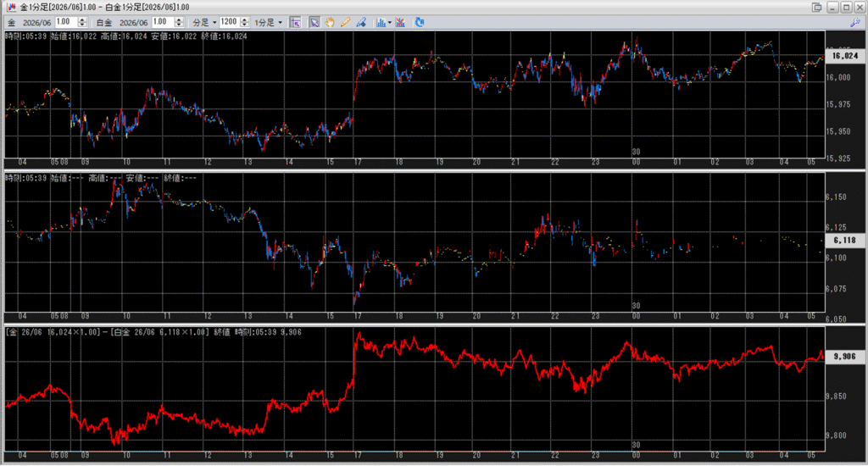Screen dimensions: 868x466
Task: Open the technical indicator chart icon
Action: tap(381, 22)
